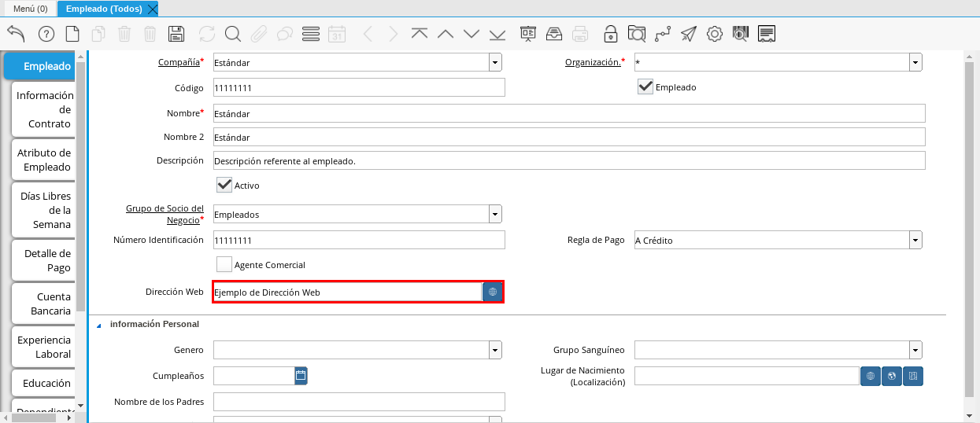Click the Undo changes arrow icon
Image resolution: width=980 pixels, height=423 pixels.
[16, 33]
